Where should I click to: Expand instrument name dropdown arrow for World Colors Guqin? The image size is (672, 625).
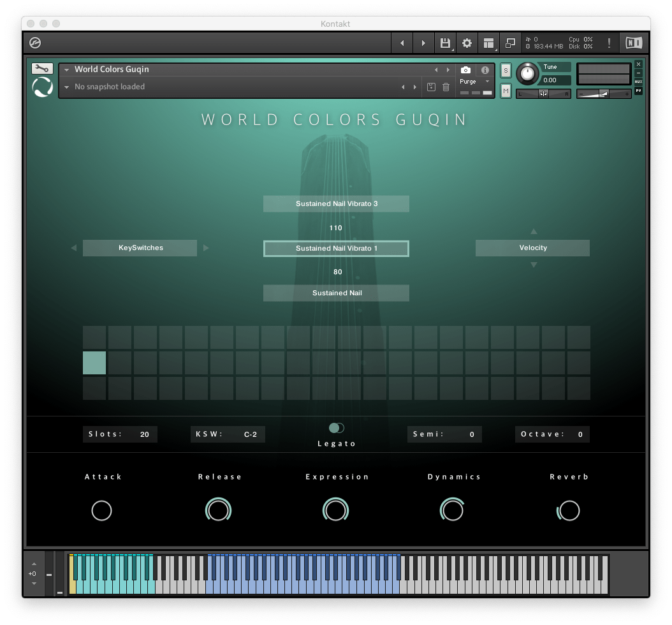(x=66, y=70)
